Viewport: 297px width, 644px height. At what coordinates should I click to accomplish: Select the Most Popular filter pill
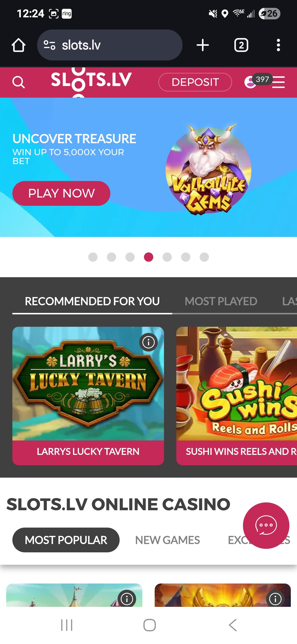tap(66, 540)
